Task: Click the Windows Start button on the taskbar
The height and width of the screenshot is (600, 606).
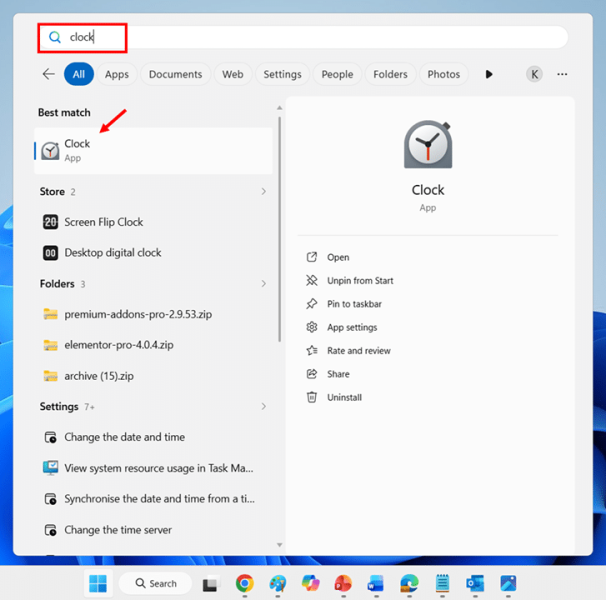Action: click(98, 583)
